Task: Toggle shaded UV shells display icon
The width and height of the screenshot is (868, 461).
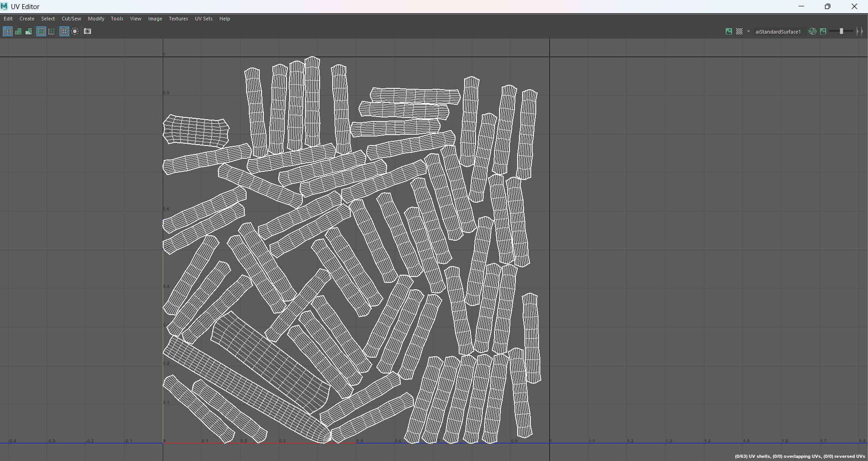Action: point(18,31)
